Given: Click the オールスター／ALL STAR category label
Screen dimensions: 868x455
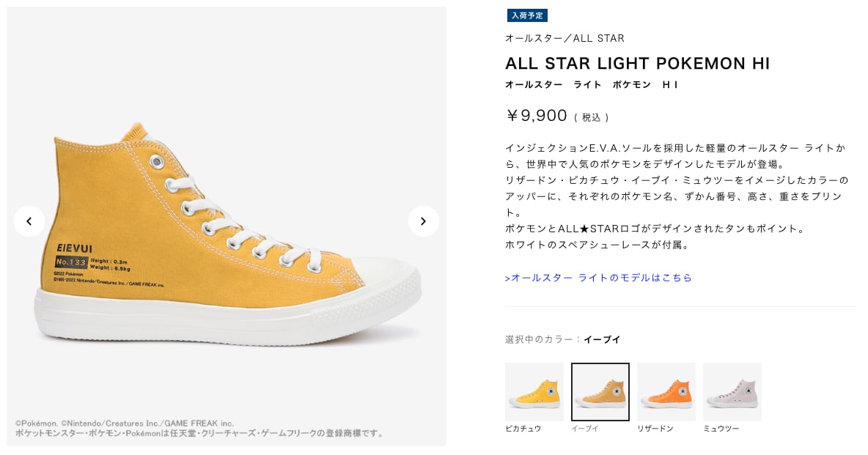Looking at the screenshot, I should (x=563, y=38).
